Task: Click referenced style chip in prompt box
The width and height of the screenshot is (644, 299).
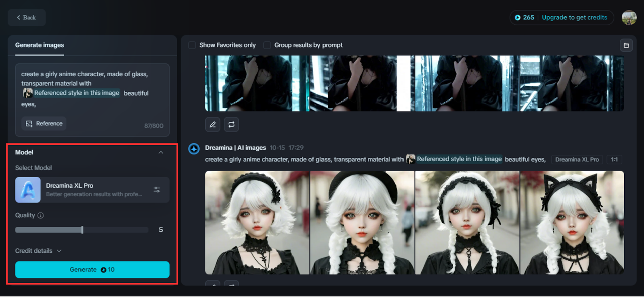Action: point(71,93)
